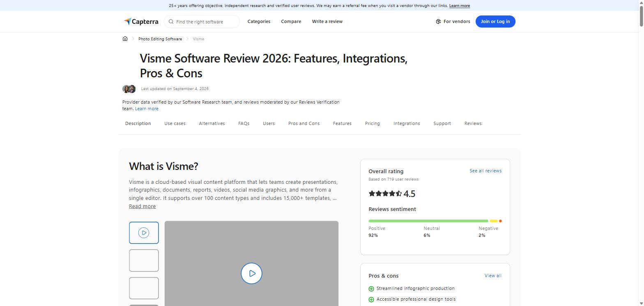Viewport: 644px width, 306px height.
Task: Switch to the Pricing tab
Action: [x=373, y=123]
